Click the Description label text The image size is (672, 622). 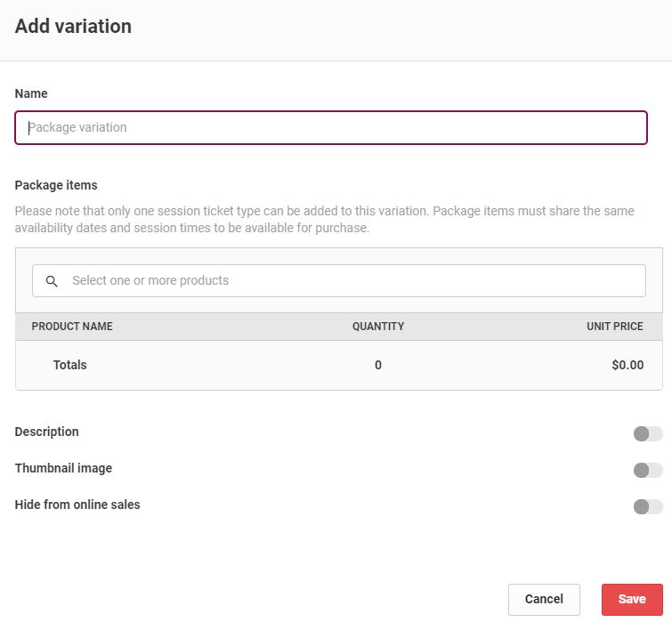pyautogui.click(x=46, y=432)
